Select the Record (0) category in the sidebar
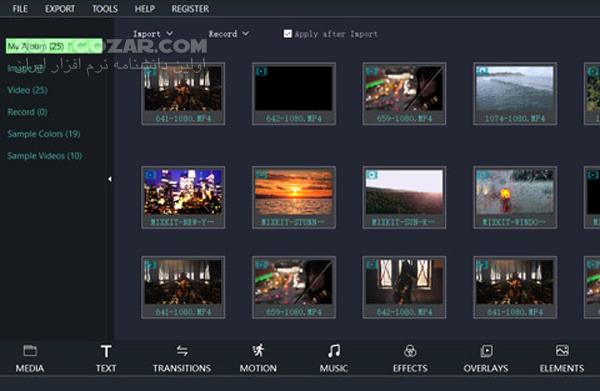Viewport: 600px width, 391px height. click(28, 112)
